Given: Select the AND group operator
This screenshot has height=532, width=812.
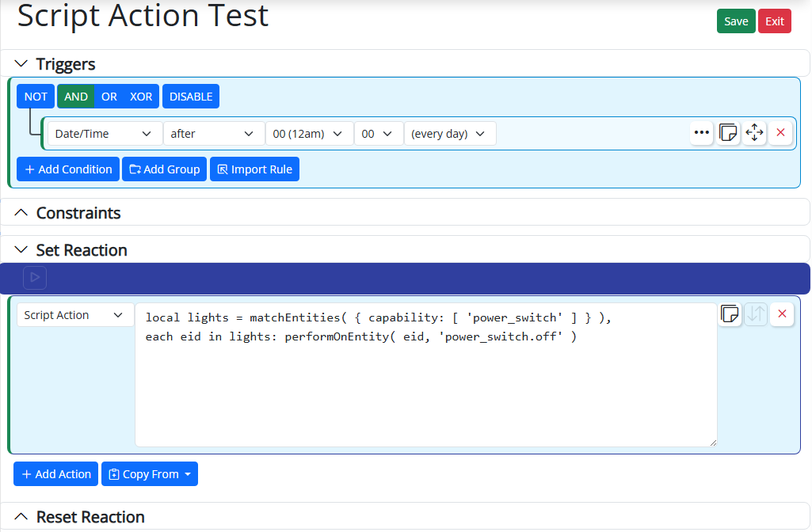Looking at the screenshot, I should pos(76,97).
